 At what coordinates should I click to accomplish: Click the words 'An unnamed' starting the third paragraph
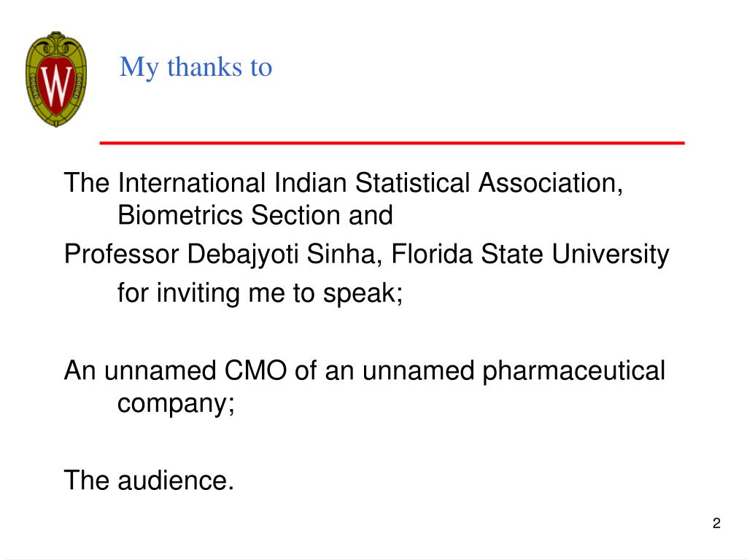click(x=139, y=370)
